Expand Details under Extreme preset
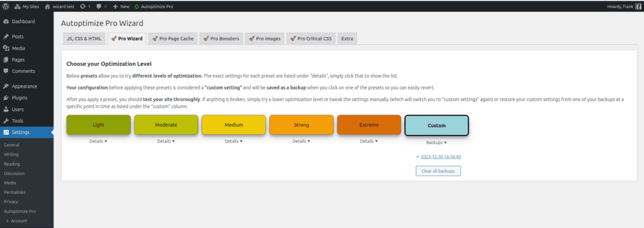644x228 pixels. tap(369, 141)
